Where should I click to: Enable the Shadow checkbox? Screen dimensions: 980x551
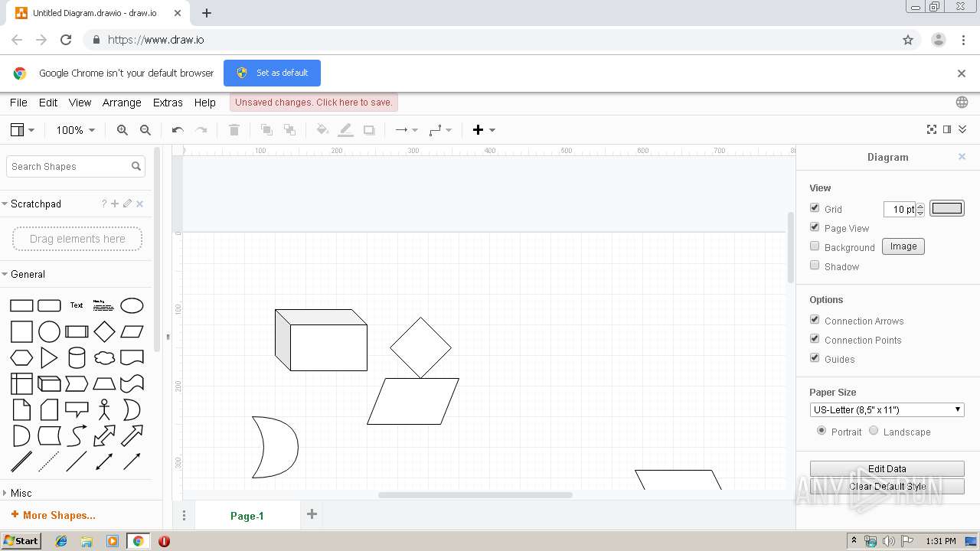[x=815, y=266]
